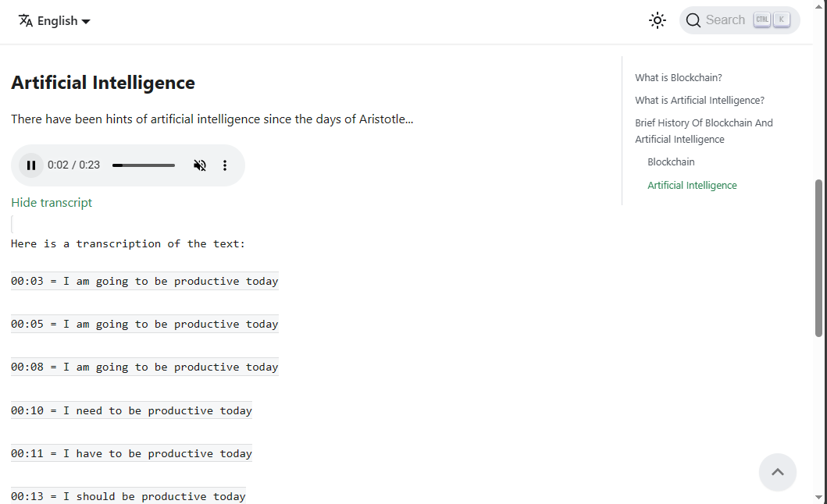
Task: Go to What is Blockchain? section
Action: click(678, 78)
